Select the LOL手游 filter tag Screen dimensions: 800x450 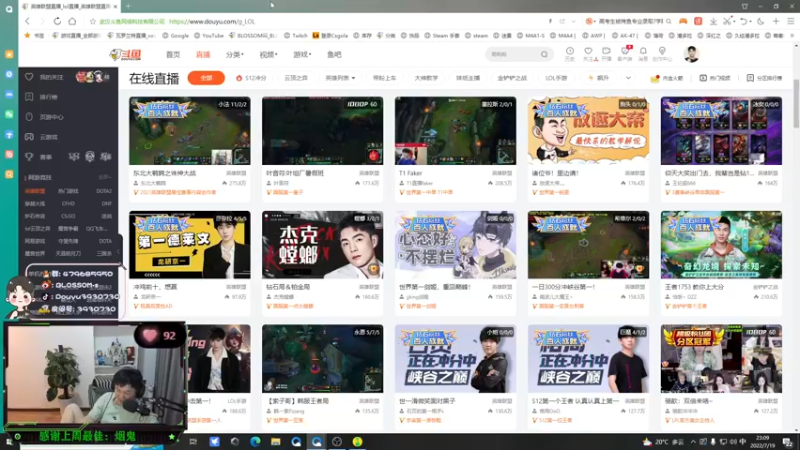pos(556,78)
